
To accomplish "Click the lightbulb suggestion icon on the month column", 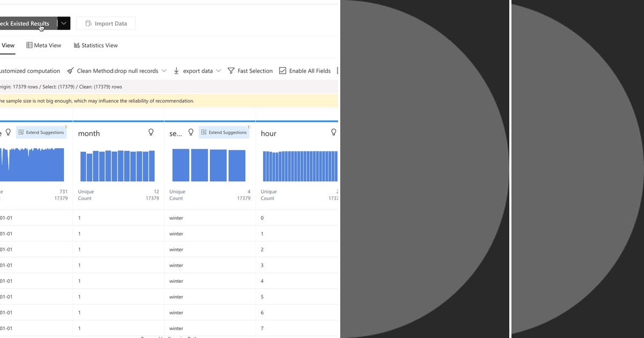I will [x=151, y=133].
